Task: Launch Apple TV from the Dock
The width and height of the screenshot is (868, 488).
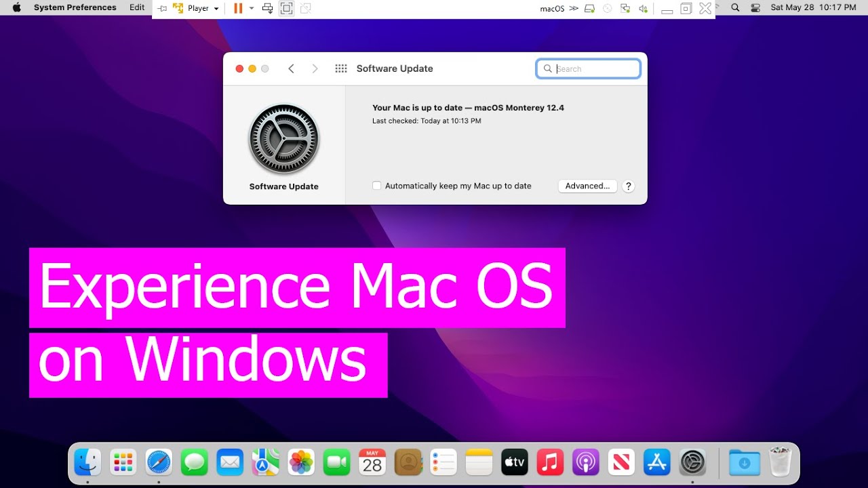Action: [x=515, y=462]
